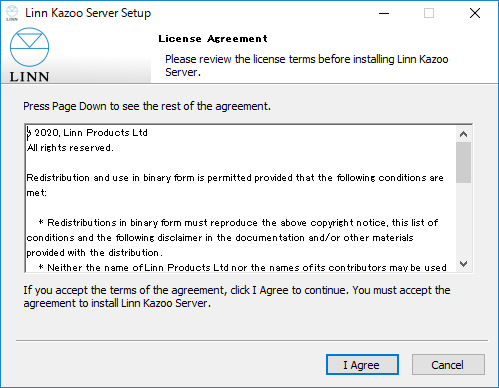Click the 'License Agreement' heading
Screen dimensions: 499x388
pos(213,39)
